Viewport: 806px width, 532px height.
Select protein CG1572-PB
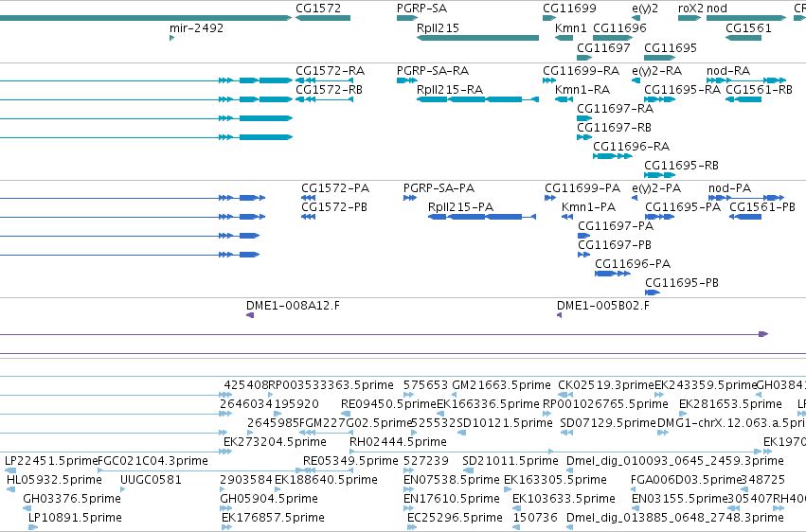pos(334,207)
